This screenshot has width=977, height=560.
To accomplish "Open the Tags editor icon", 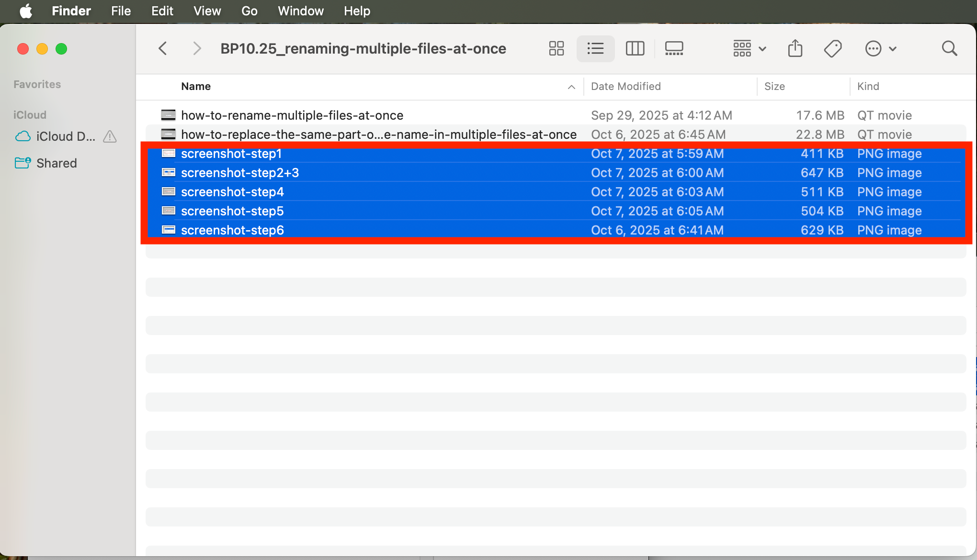I will [833, 48].
